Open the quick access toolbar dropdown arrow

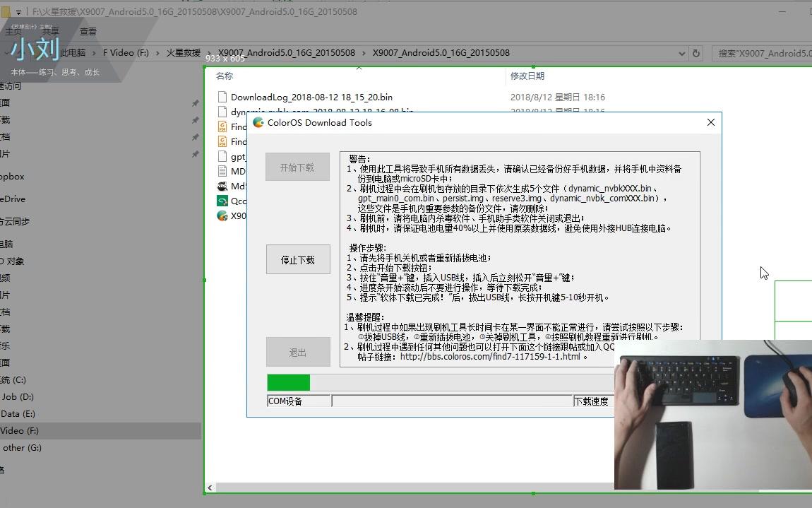[x=18, y=11]
